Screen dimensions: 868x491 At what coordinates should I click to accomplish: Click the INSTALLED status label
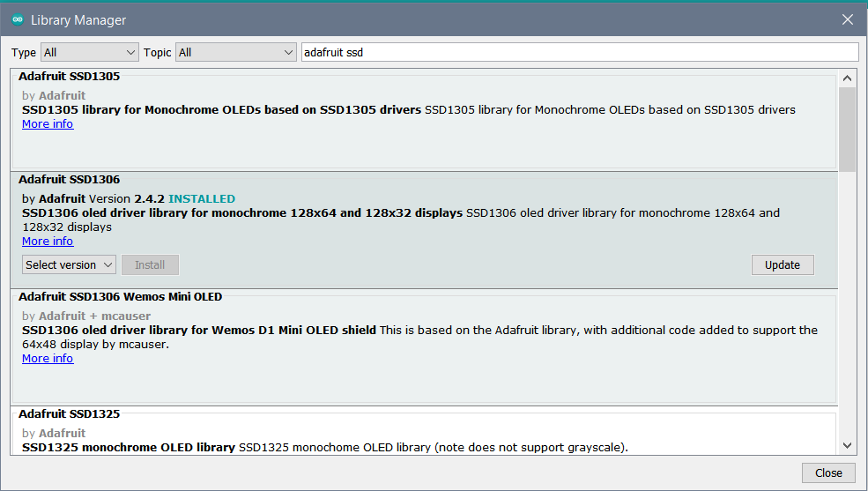202,198
